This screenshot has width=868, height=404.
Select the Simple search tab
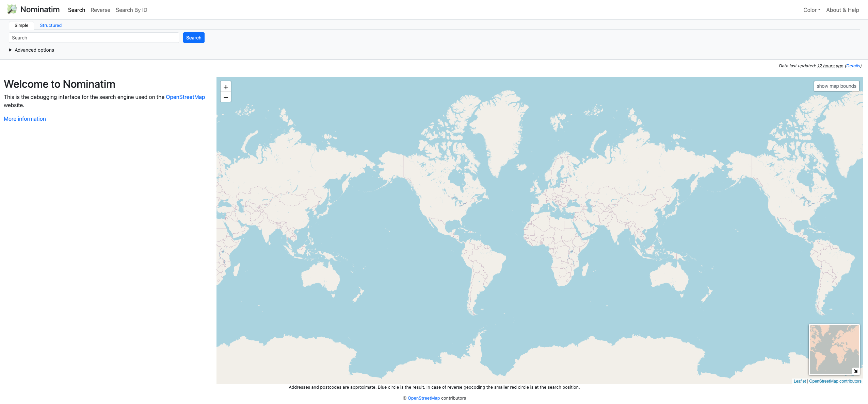(x=21, y=25)
